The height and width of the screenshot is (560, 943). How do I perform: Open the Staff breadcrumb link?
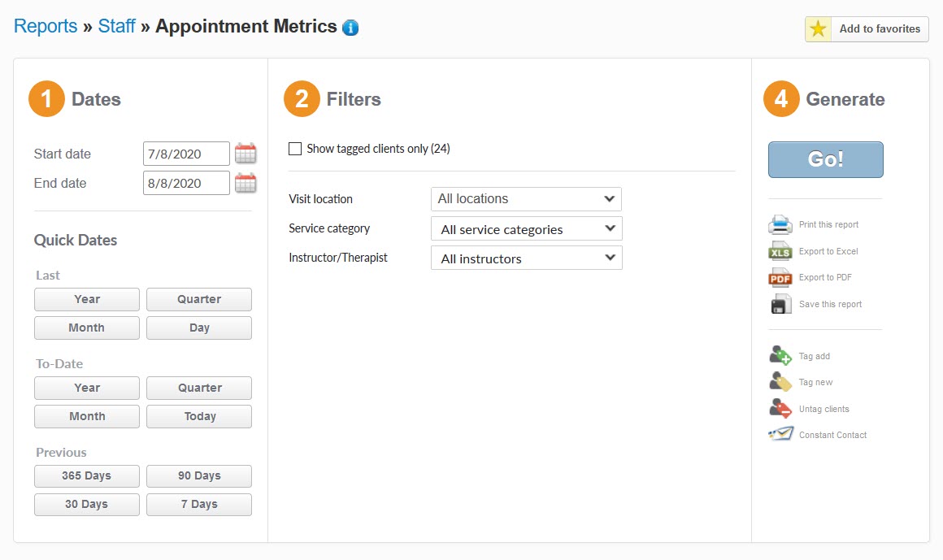point(116,25)
